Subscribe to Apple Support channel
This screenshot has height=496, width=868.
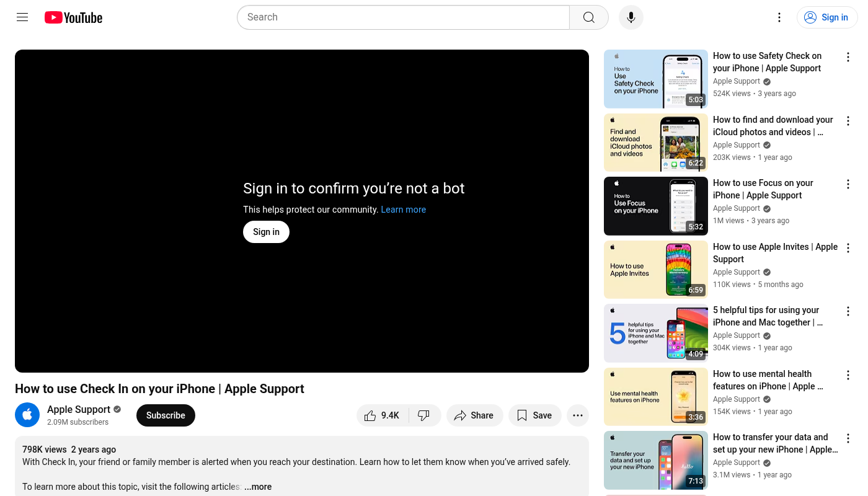(166, 415)
